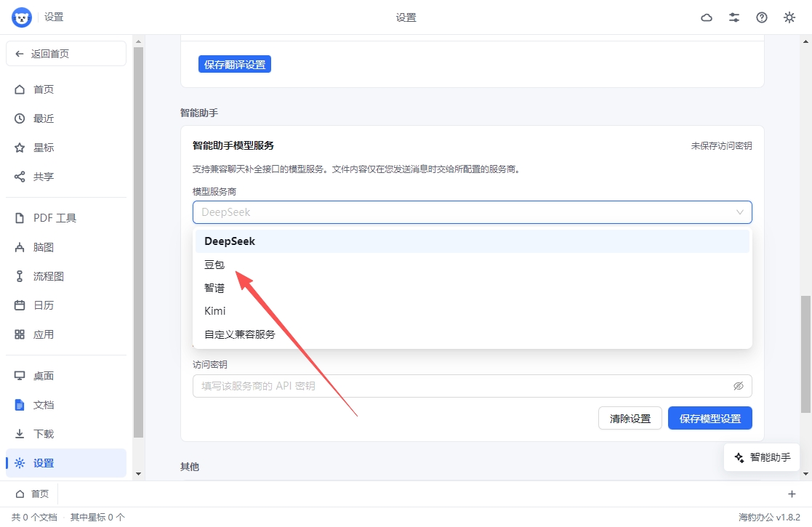The width and height of the screenshot is (812, 527).
Task: Click 保存模型设置 button
Action: (710, 418)
